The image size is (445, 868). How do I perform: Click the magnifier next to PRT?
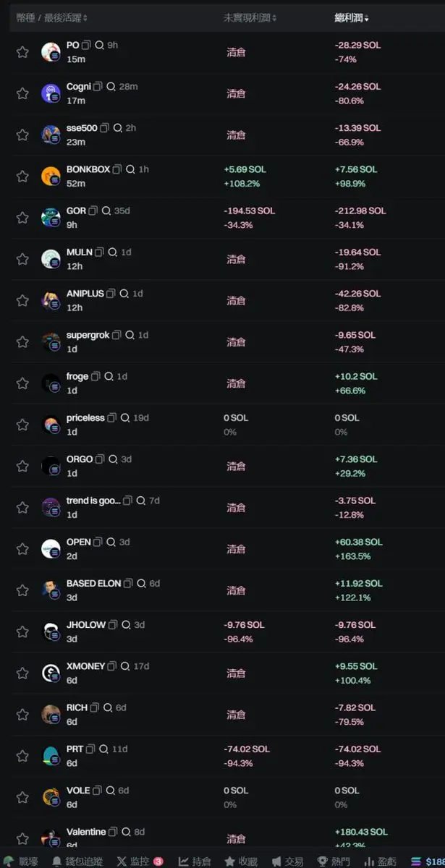tap(103, 749)
